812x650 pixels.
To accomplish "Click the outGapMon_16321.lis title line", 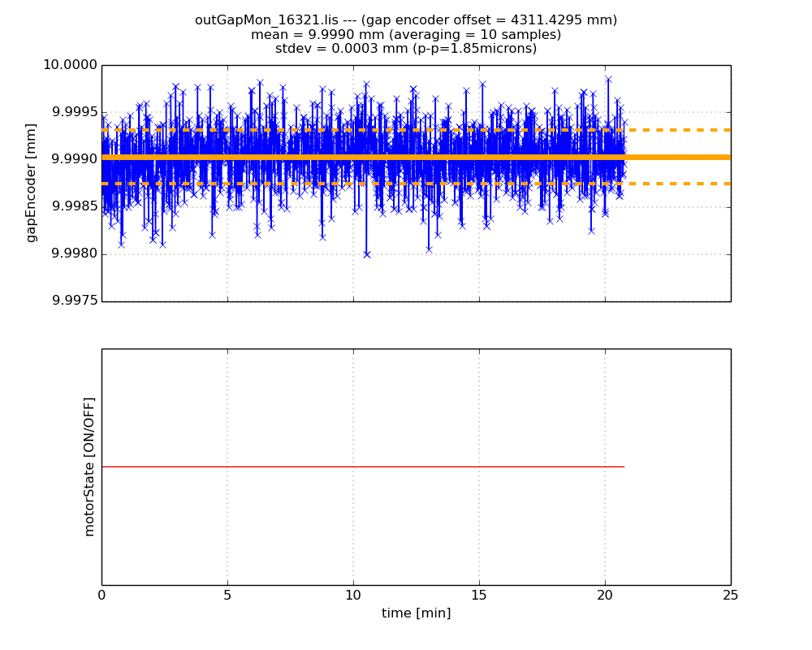I will (x=405, y=20).
